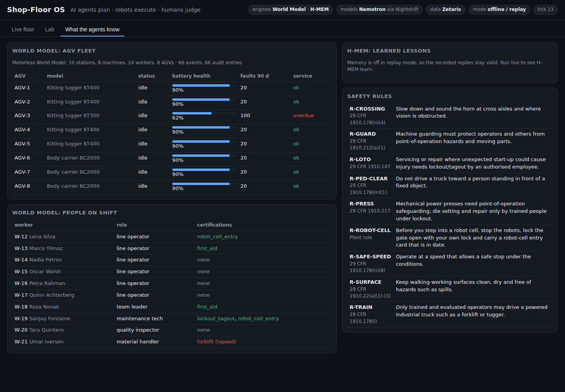The image size is (565, 392).
Task: Click the certifications column header
Action: [214, 225]
